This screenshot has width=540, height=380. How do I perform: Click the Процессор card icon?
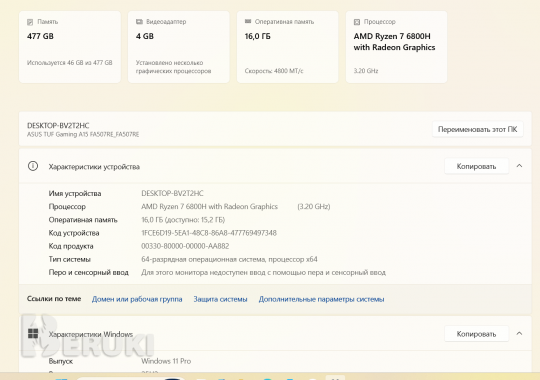(357, 22)
